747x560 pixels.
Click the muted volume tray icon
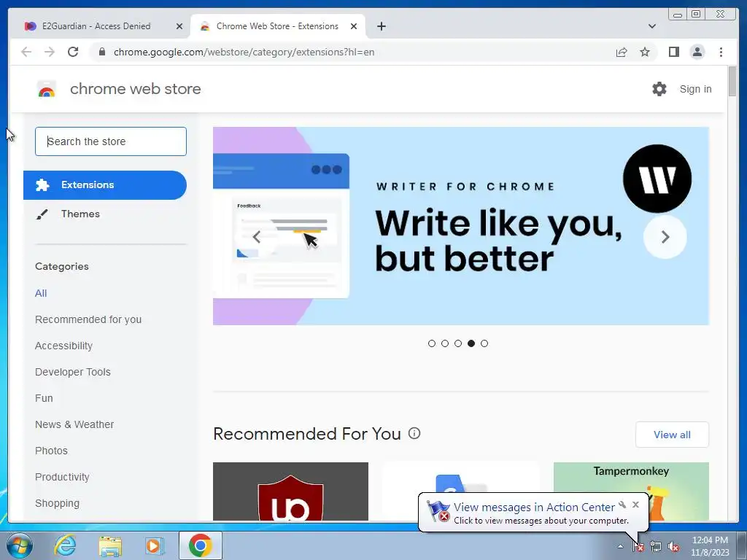coord(673,547)
